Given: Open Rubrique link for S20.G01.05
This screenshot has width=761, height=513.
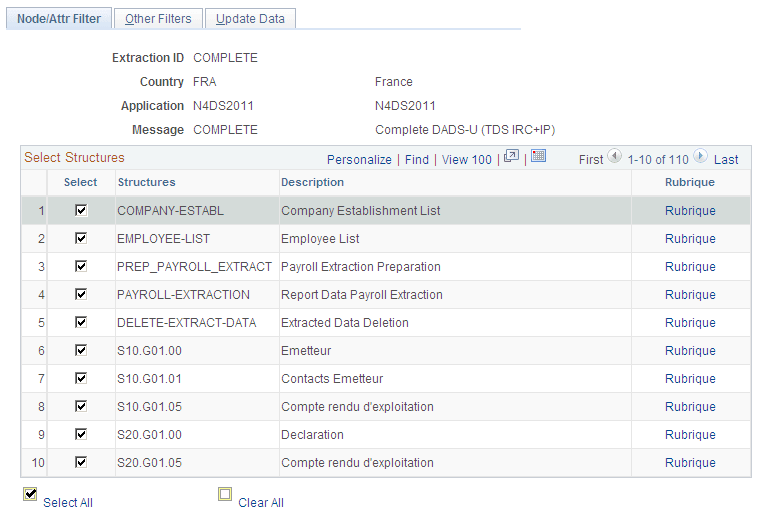Looking at the screenshot, I should [690, 463].
